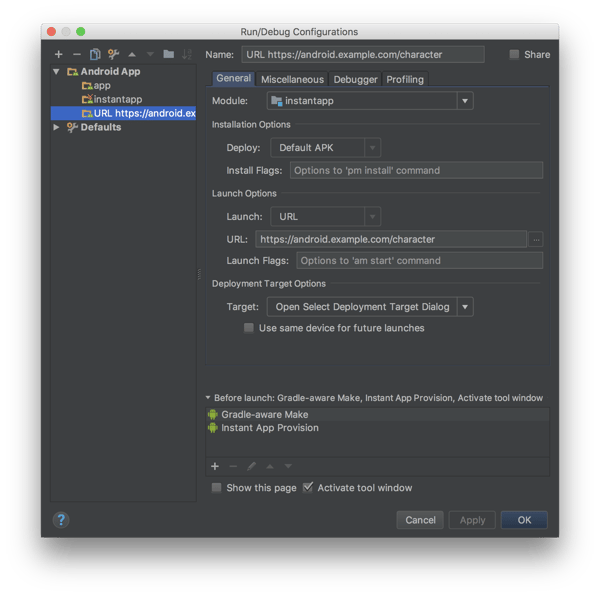The width and height of the screenshot is (600, 596).
Task: Click the add new configuration plus icon
Action: [59, 54]
